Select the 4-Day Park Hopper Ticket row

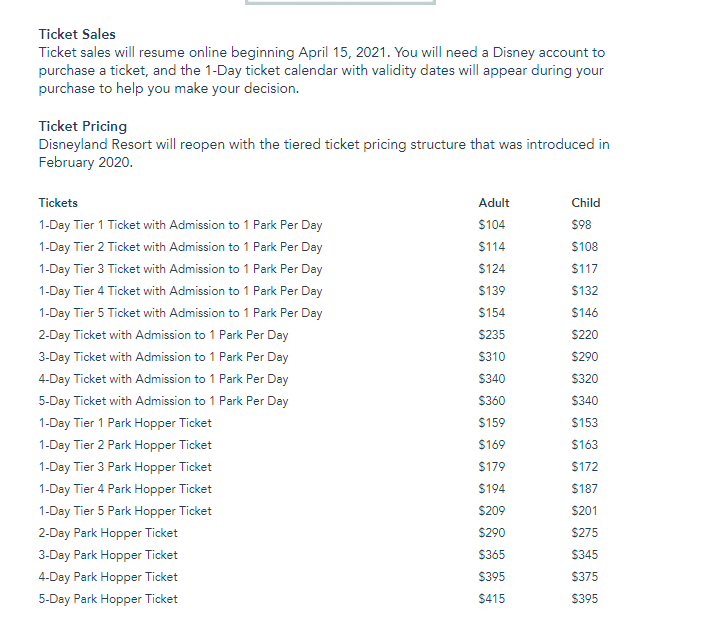pyautogui.click(x=108, y=577)
